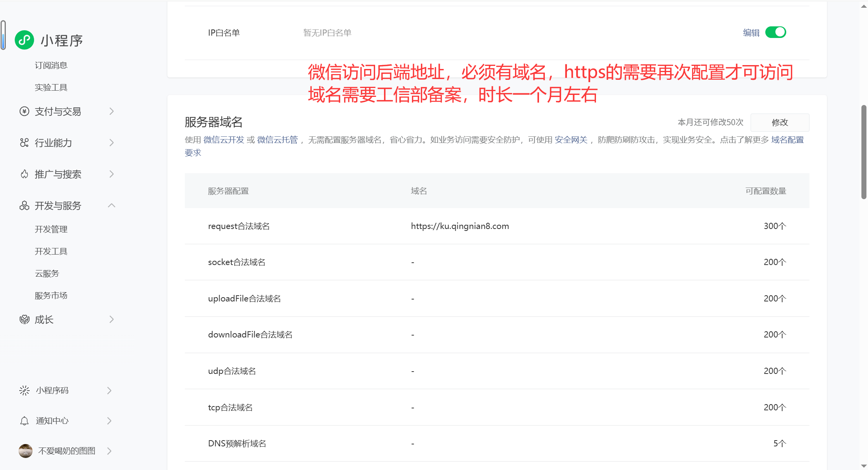This screenshot has height=470, width=868.
Task: Click the 成长 sidebar icon
Action: point(24,319)
